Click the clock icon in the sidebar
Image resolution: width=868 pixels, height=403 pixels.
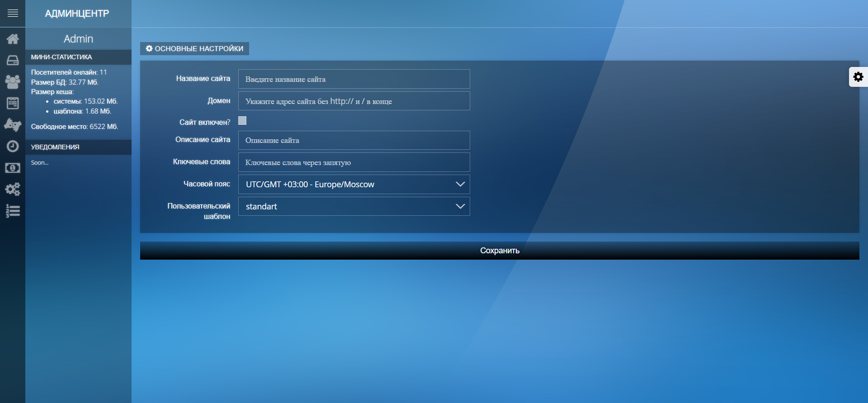(x=13, y=146)
